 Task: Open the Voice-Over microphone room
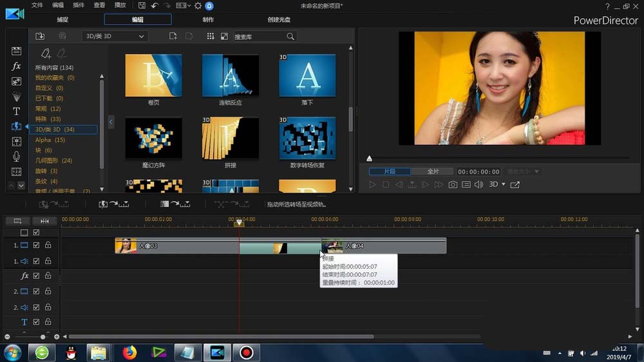(x=17, y=157)
